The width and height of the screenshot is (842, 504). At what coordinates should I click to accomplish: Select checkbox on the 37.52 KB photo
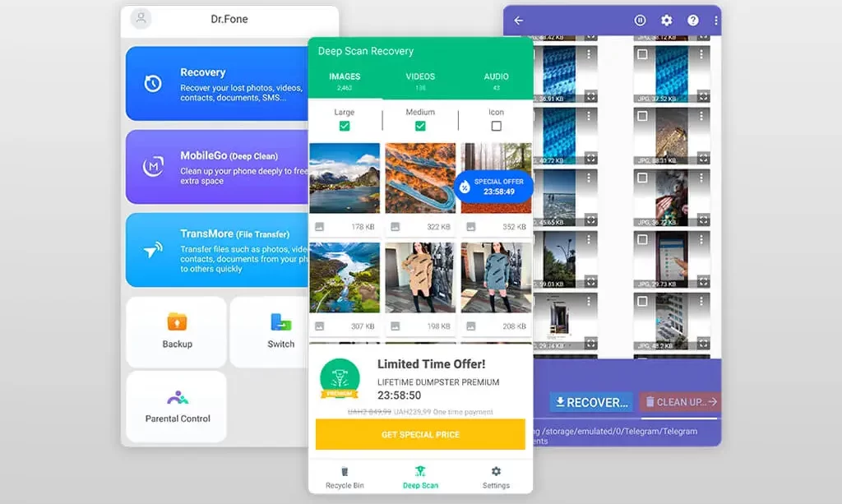tap(642, 54)
